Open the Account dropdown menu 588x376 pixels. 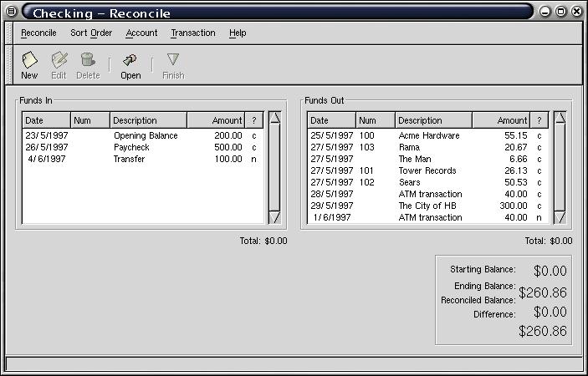(x=141, y=33)
